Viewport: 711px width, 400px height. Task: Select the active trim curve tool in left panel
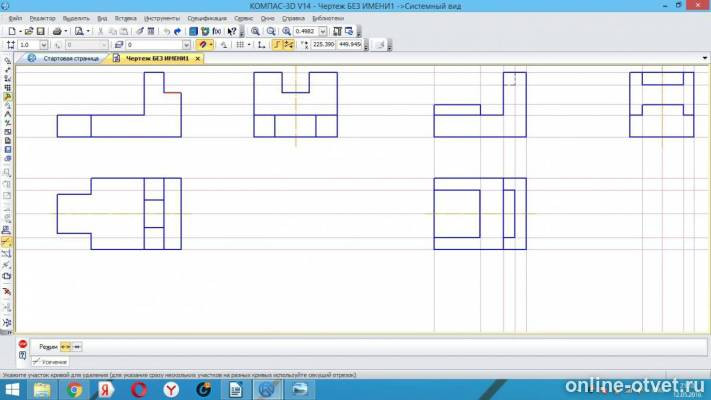pos(6,242)
